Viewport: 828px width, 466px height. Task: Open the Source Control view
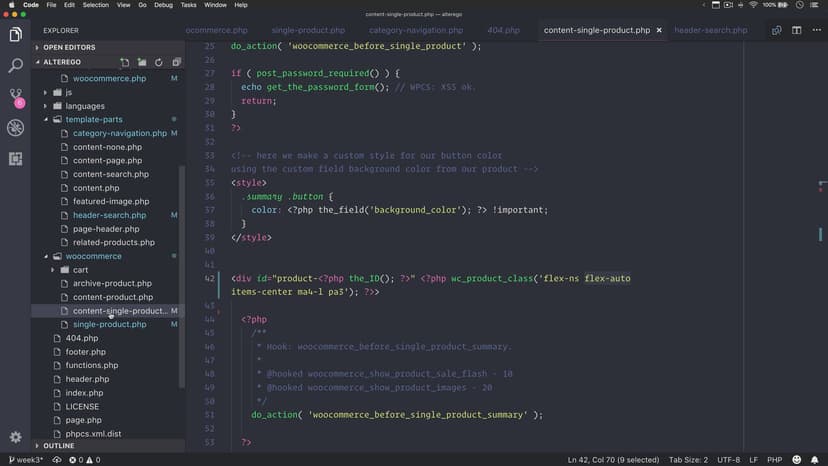[15, 97]
